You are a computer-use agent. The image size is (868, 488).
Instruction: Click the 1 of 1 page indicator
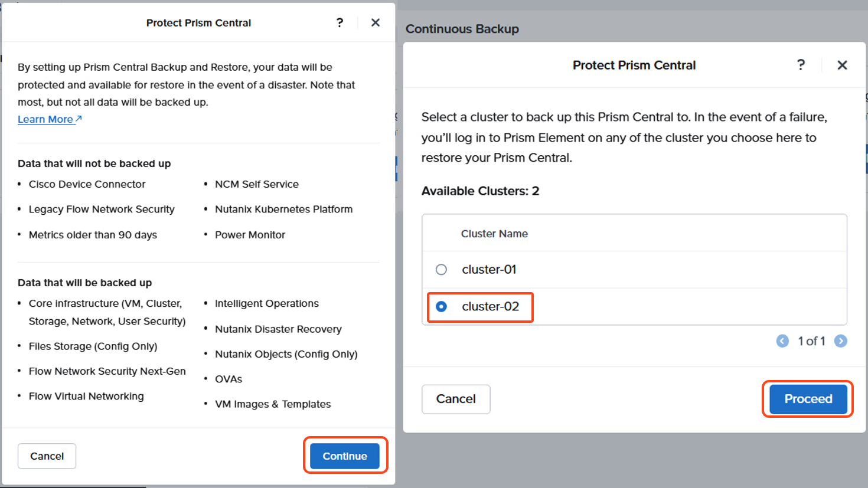coord(811,341)
